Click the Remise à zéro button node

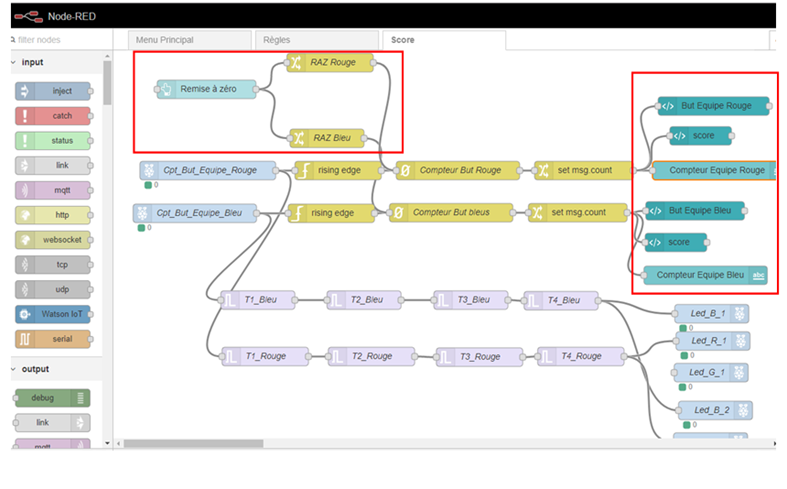click(206, 89)
